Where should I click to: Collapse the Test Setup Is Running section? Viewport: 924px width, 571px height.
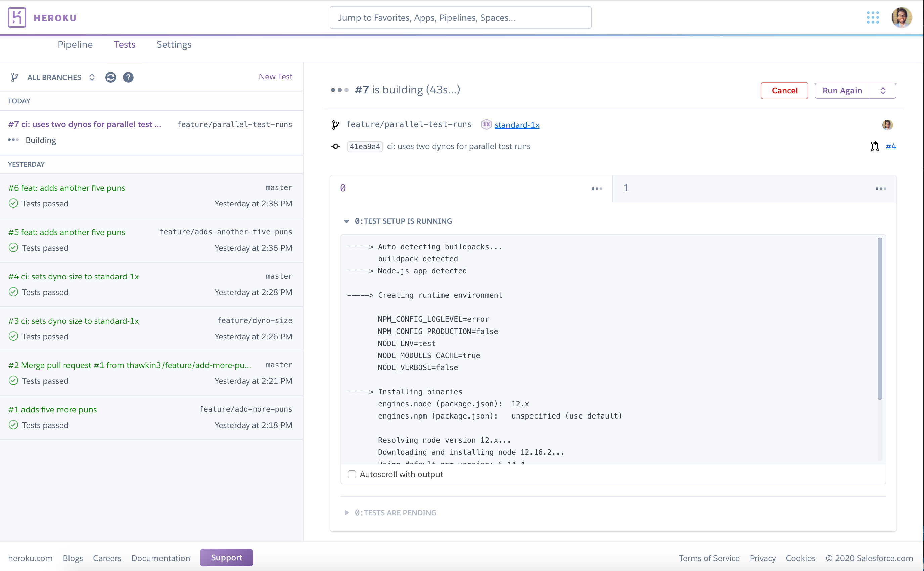click(x=346, y=221)
